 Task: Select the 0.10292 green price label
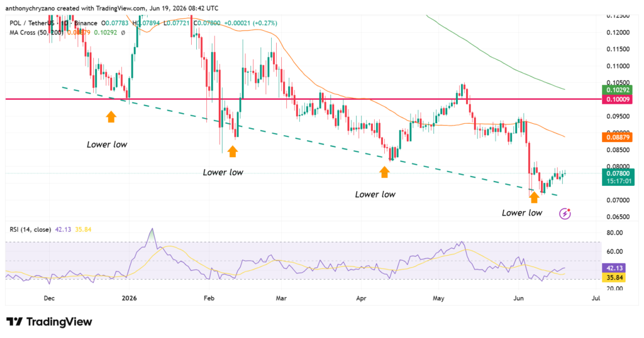618,90
